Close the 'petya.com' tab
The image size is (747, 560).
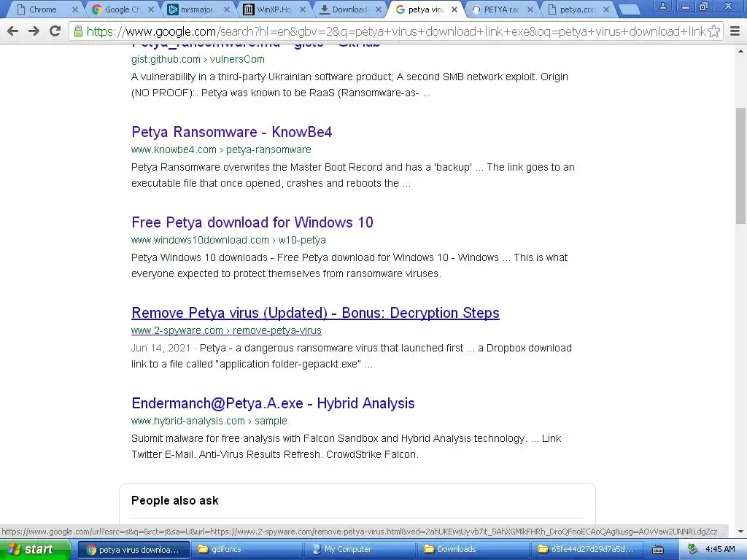(606, 9)
